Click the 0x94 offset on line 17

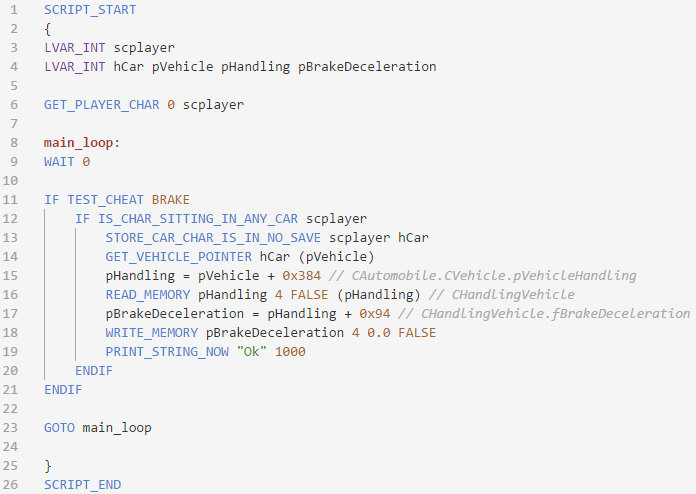coord(375,314)
